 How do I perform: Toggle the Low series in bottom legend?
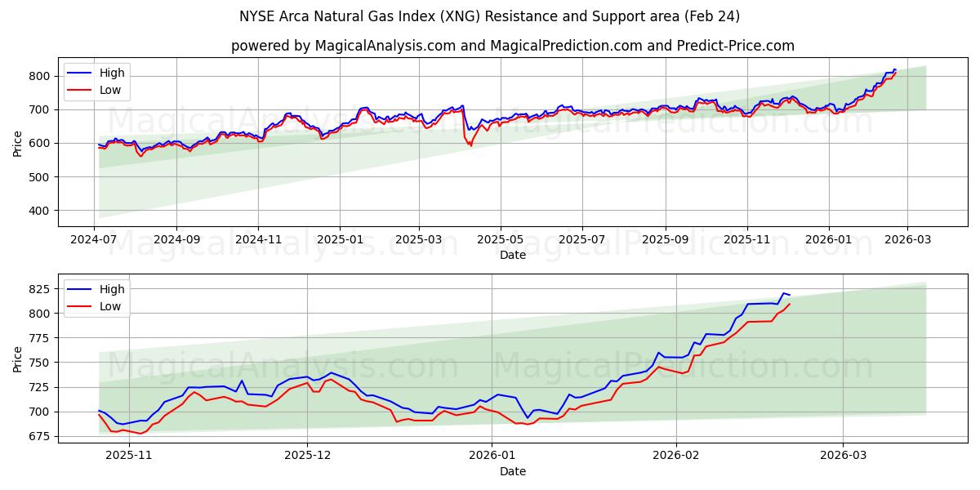pos(104,305)
